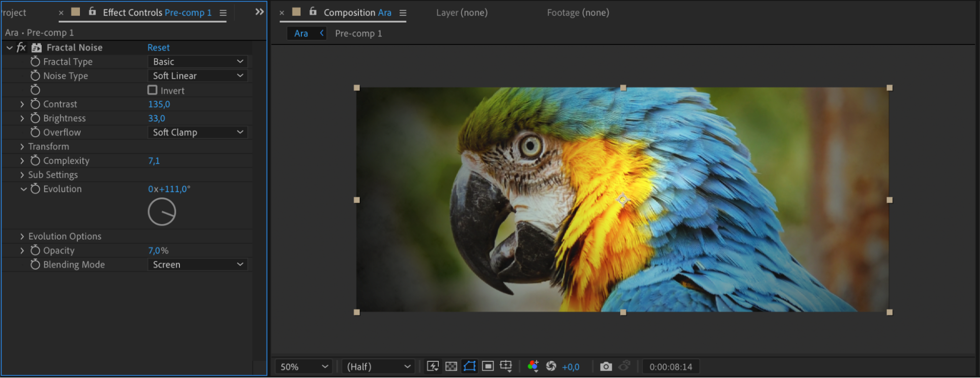Enable the Invert checkbox
980x378 pixels.
pyautogui.click(x=152, y=90)
